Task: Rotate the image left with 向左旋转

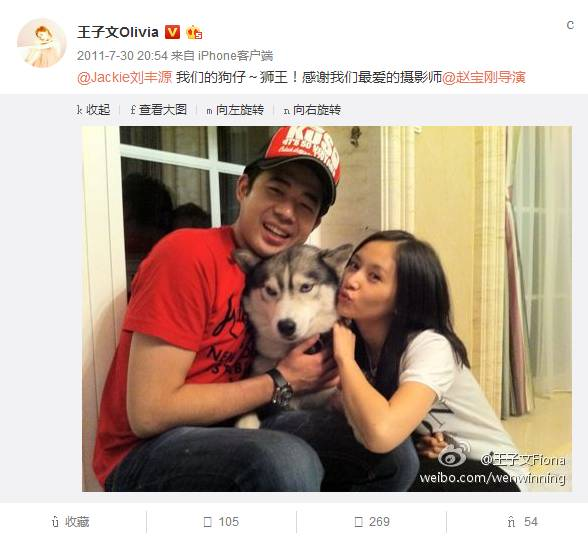Action: pos(235,110)
